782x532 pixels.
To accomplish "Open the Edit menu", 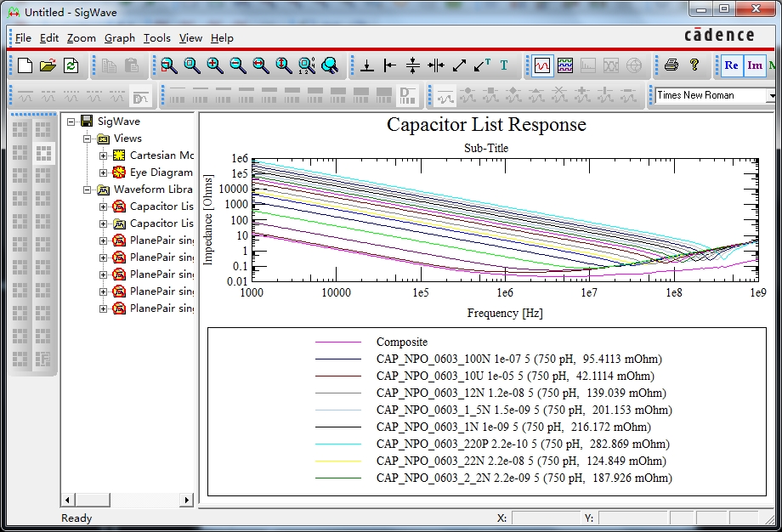I will (49, 38).
